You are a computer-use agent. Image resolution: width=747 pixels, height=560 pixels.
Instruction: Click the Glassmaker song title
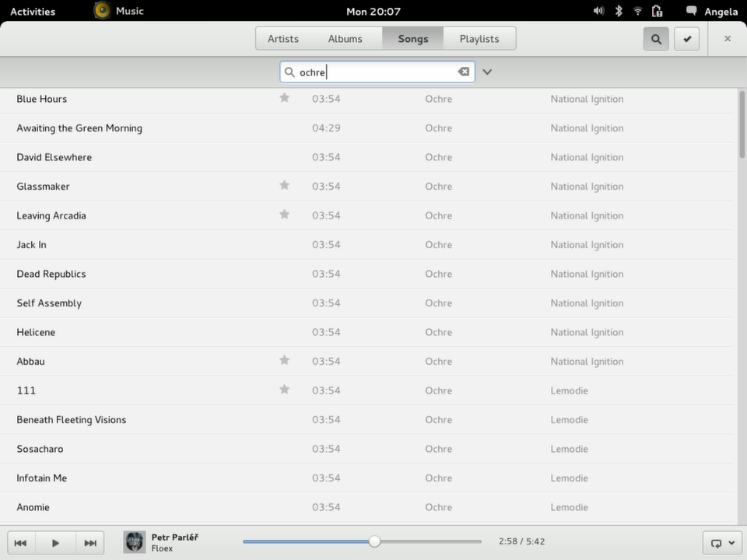pyautogui.click(x=43, y=186)
